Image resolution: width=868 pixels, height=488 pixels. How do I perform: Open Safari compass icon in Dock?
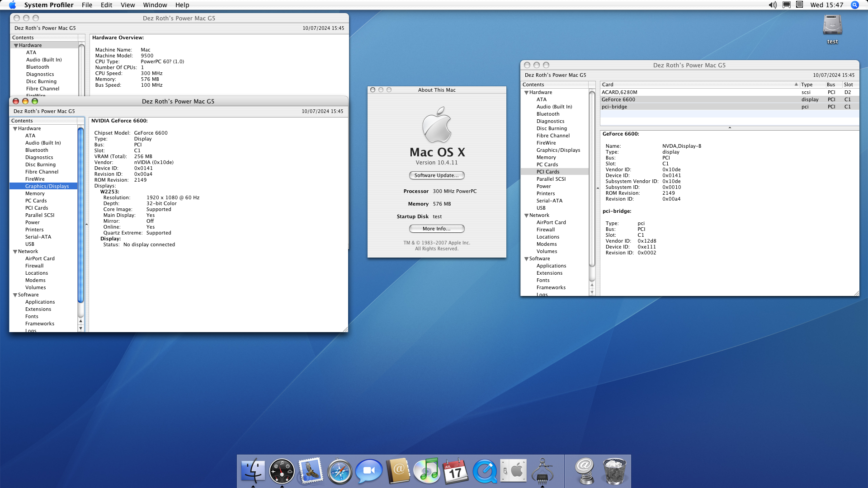(340, 471)
